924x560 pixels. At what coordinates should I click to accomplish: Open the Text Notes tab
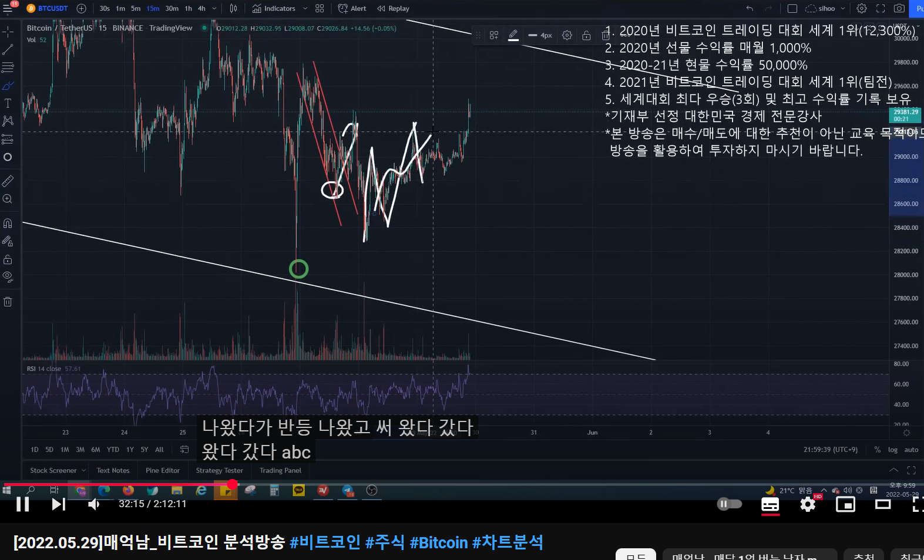(113, 470)
